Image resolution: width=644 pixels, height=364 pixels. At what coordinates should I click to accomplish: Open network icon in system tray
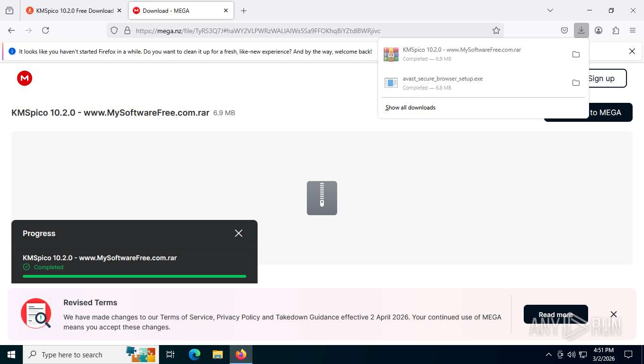tap(582, 355)
